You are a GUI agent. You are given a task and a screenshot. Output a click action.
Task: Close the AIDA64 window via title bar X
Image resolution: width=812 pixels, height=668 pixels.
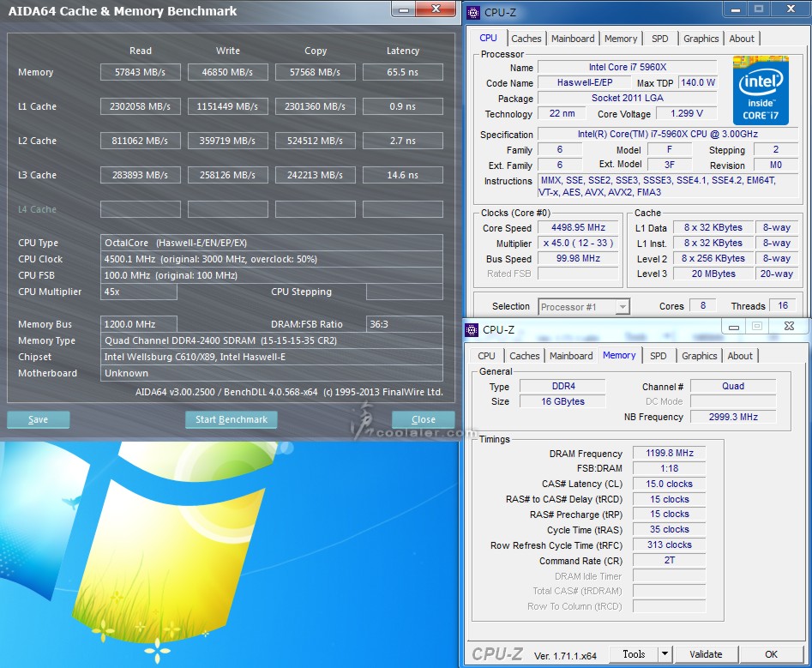[436, 9]
